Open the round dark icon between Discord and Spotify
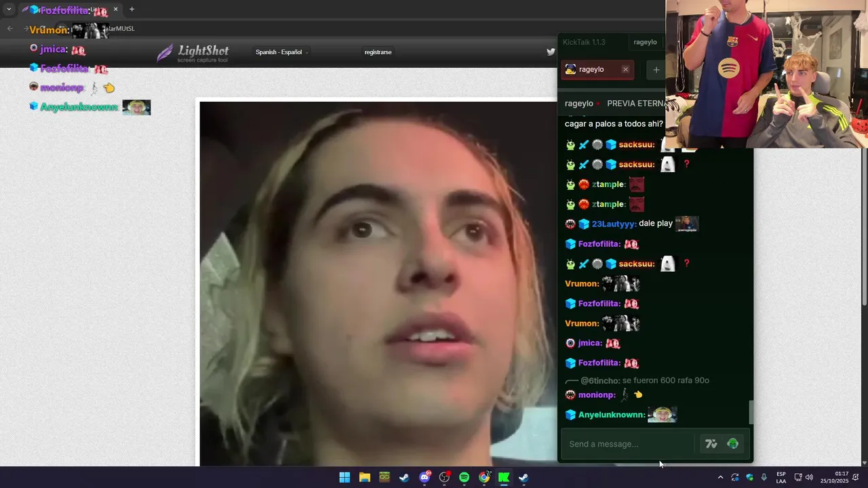This screenshot has width=868, height=488. (x=444, y=477)
